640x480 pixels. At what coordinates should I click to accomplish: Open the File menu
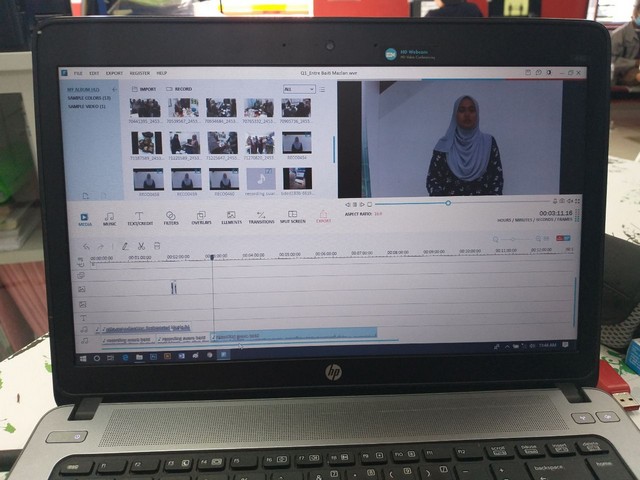pos(78,73)
